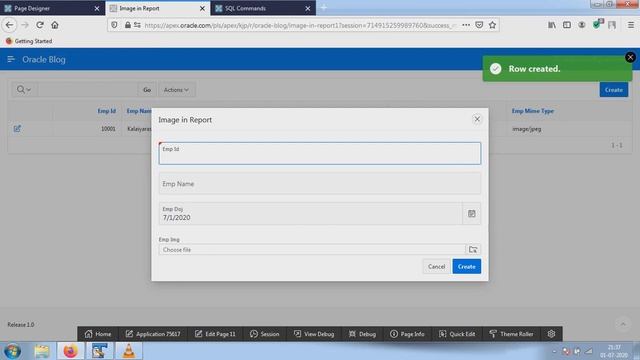Open the developer toolbar settings gear
The image size is (640, 360).
551,334
